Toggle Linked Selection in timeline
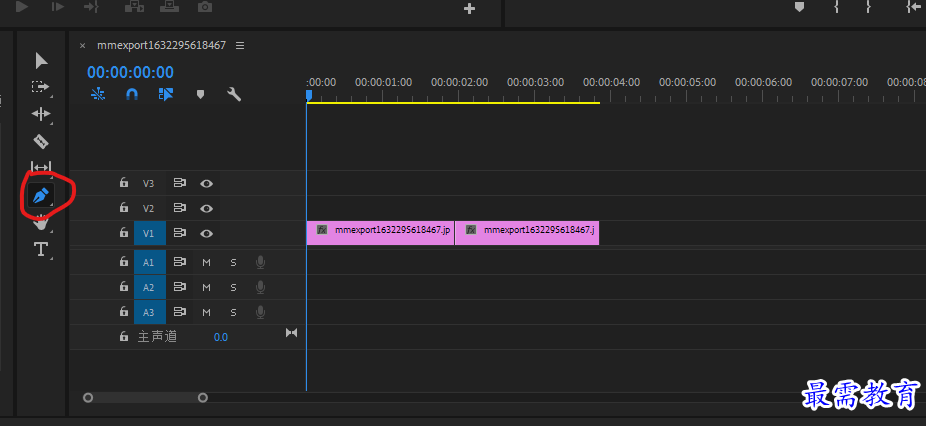 tap(166, 94)
